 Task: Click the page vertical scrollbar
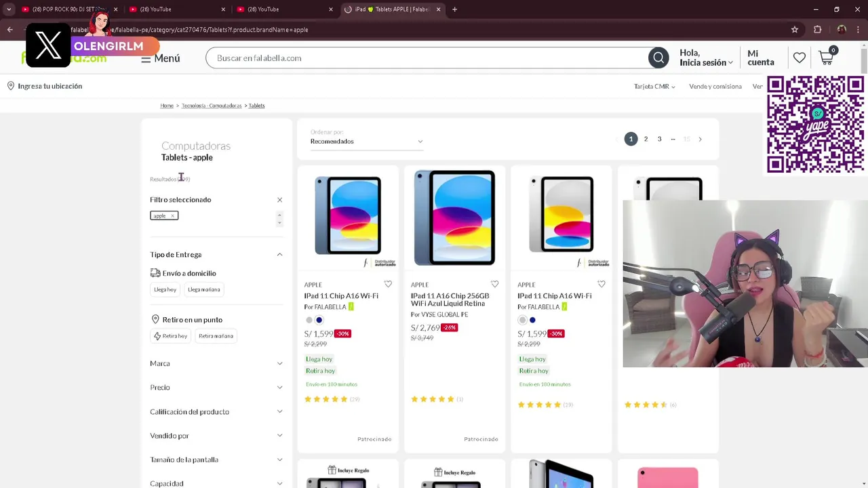[864, 61]
